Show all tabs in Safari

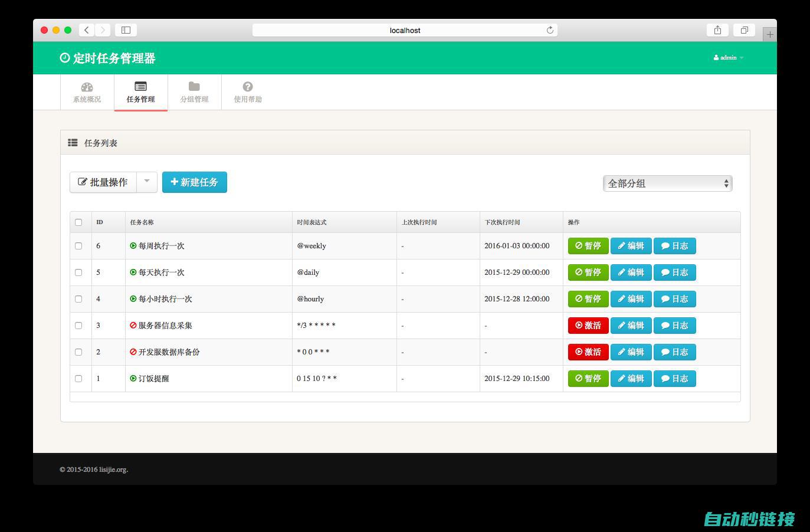click(x=745, y=30)
